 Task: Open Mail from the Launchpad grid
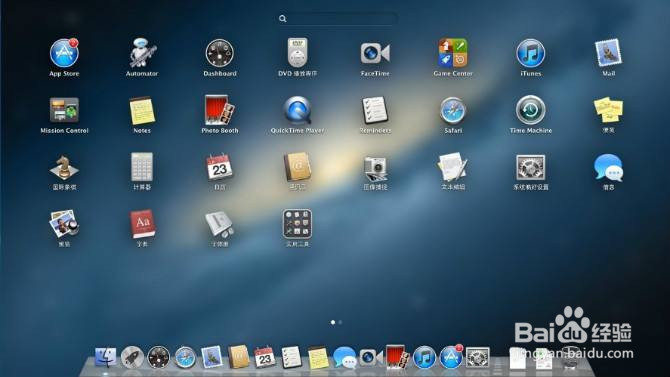pos(608,53)
